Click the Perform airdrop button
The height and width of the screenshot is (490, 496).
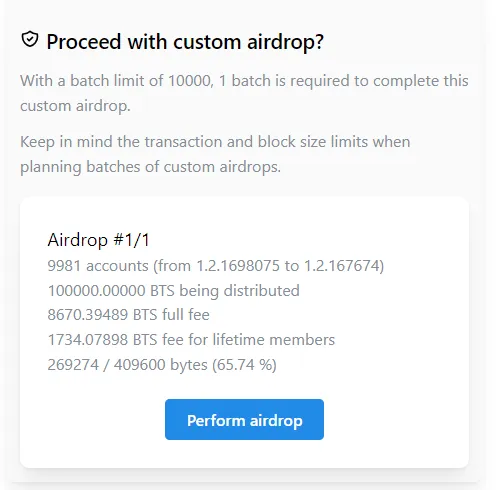tap(244, 419)
